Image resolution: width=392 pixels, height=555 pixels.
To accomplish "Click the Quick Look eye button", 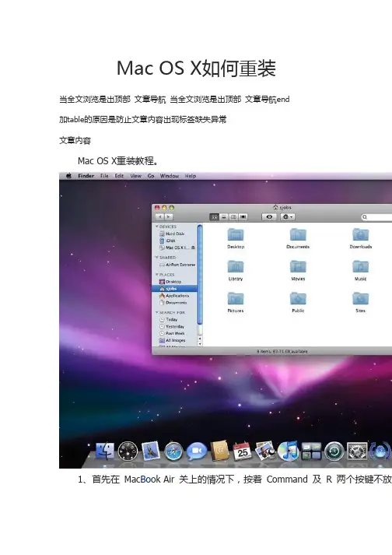I will click(x=269, y=216).
